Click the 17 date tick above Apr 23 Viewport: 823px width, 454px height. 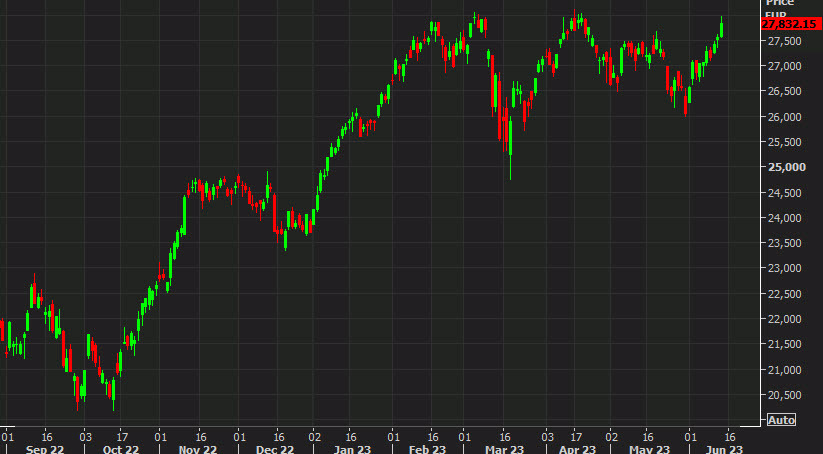coord(576,437)
